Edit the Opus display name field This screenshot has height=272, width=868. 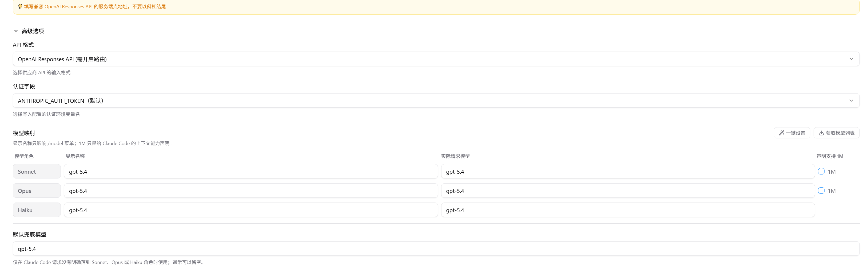(251, 191)
